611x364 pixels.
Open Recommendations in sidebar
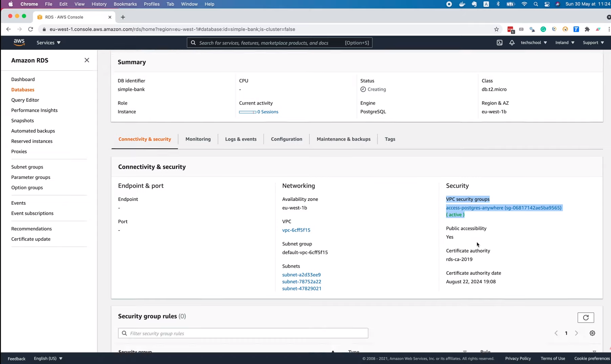[31, 229]
